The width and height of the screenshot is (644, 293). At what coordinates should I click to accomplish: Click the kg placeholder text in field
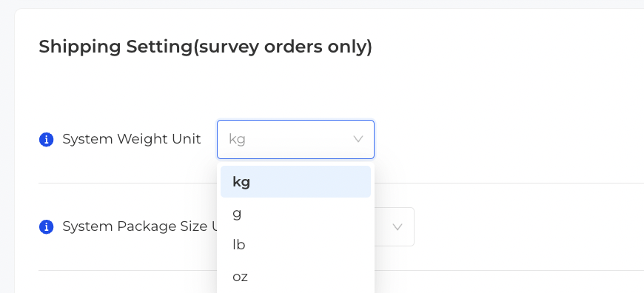tap(237, 139)
